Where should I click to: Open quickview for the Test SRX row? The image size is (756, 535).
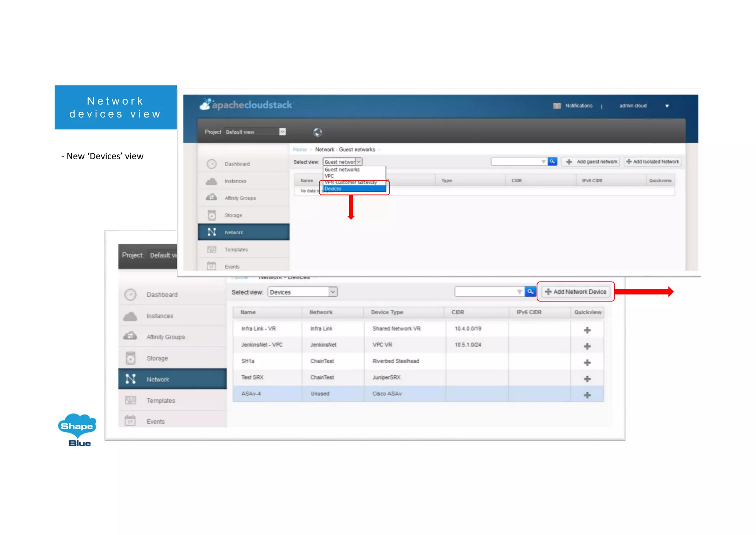point(587,379)
